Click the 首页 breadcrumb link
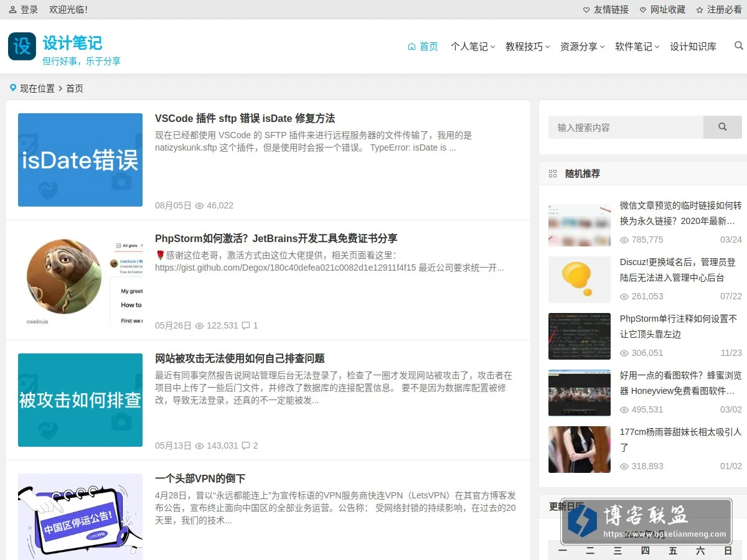 pyautogui.click(x=75, y=88)
